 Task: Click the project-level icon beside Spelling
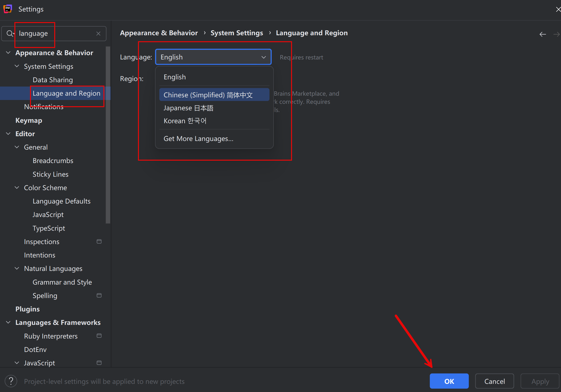click(99, 295)
